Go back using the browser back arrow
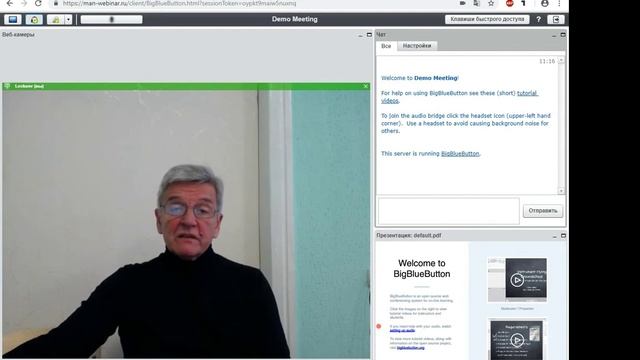This screenshot has height=360, width=640. coord(9,4)
